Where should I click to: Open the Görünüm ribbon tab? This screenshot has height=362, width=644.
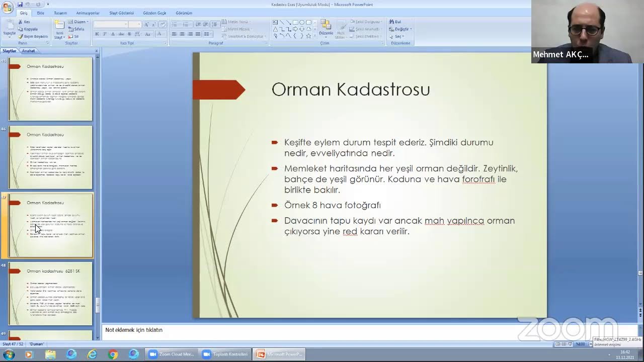pyautogui.click(x=184, y=13)
